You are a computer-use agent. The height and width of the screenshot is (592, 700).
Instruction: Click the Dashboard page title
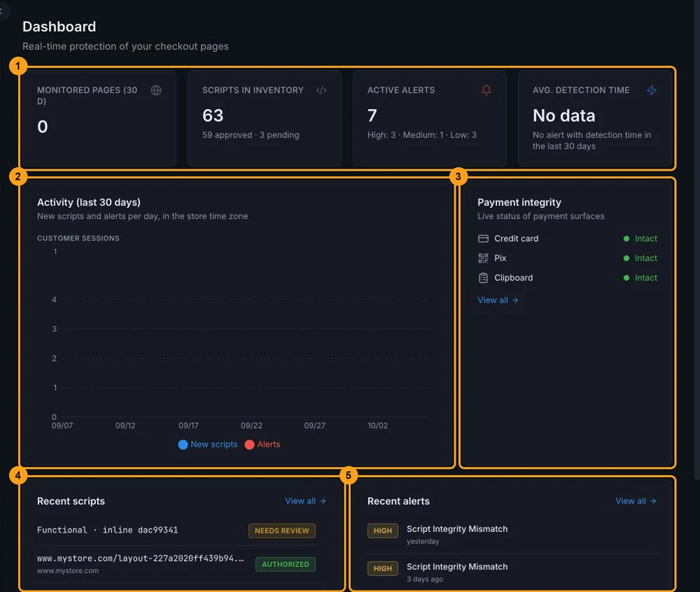(x=59, y=27)
